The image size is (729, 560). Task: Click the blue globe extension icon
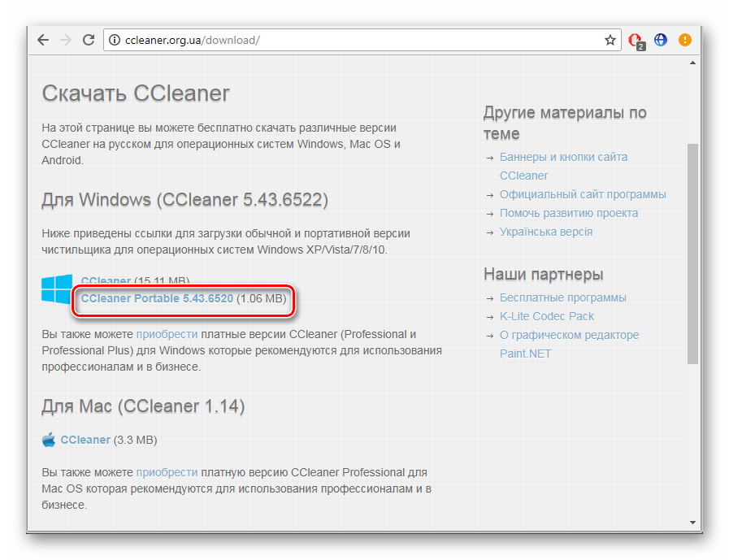point(661,39)
